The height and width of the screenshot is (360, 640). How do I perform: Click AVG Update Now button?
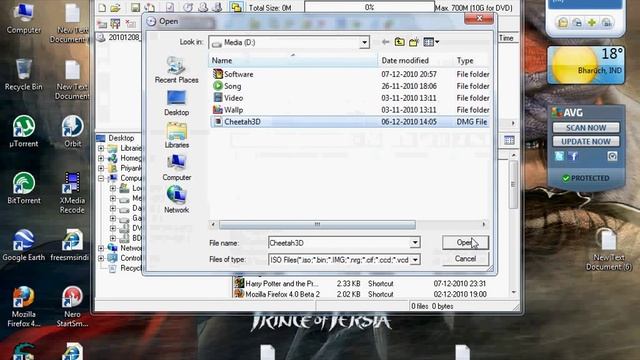coord(586,142)
